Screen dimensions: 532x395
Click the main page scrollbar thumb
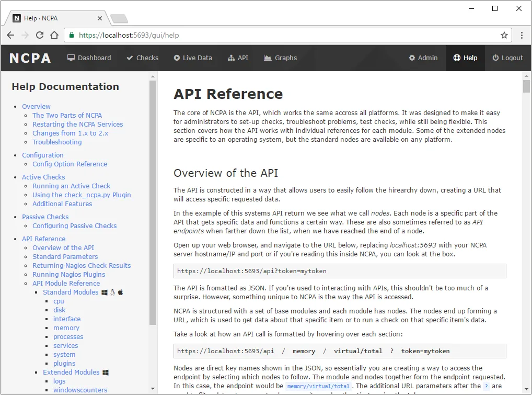(x=526, y=86)
